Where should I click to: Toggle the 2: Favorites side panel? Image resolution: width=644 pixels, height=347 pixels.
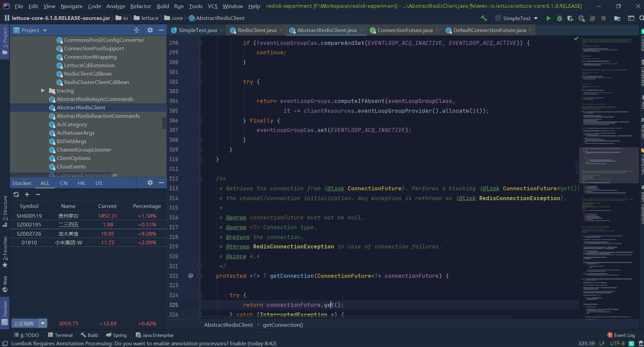pyautogui.click(x=5, y=252)
